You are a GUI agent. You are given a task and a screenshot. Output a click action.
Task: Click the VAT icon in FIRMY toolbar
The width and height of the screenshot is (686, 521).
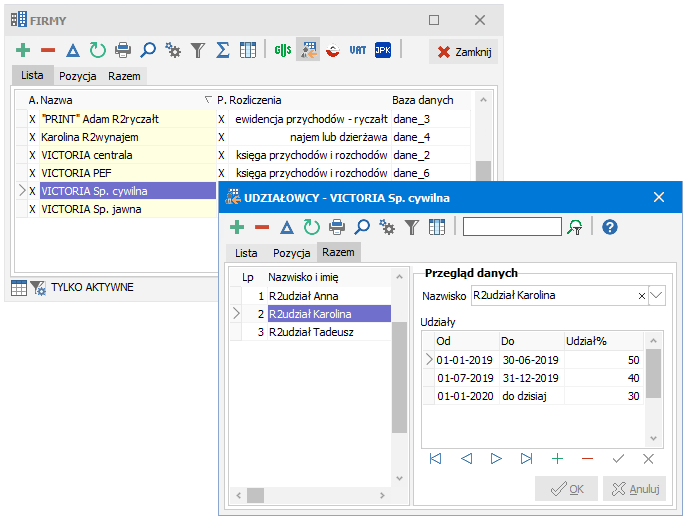(358, 50)
